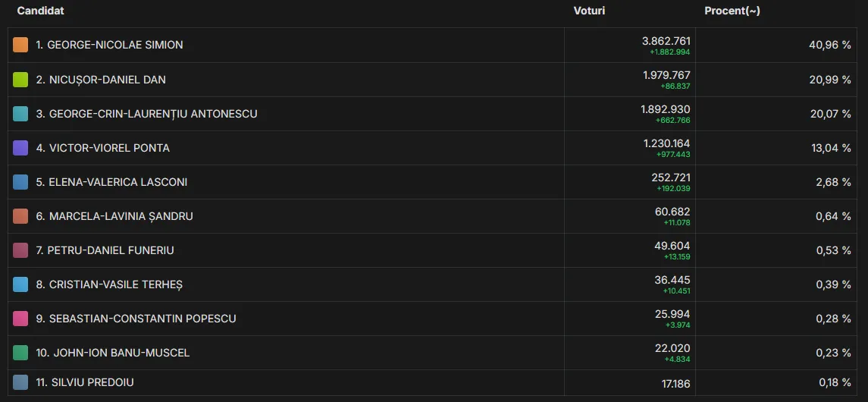The height and width of the screenshot is (402, 868).
Task: Click the lime green swatch beside Nicușor-Daniel Dan
Action: (x=20, y=80)
